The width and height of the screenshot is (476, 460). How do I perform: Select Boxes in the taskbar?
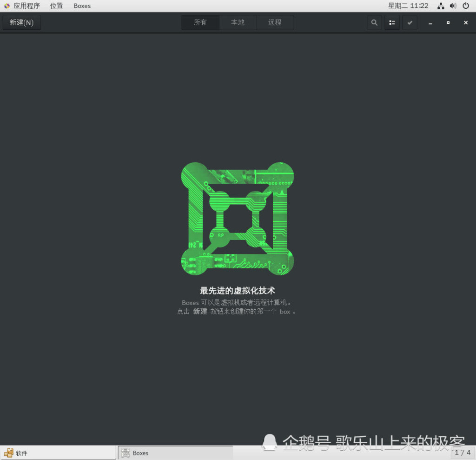175,453
